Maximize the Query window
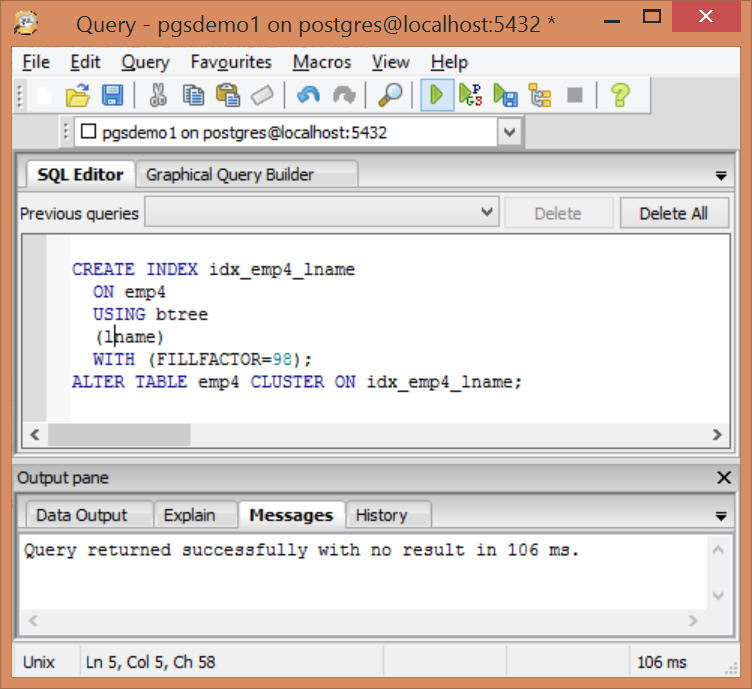Viewport: 752px width, 689px height. pyautogui.click(x=651, y=17)
